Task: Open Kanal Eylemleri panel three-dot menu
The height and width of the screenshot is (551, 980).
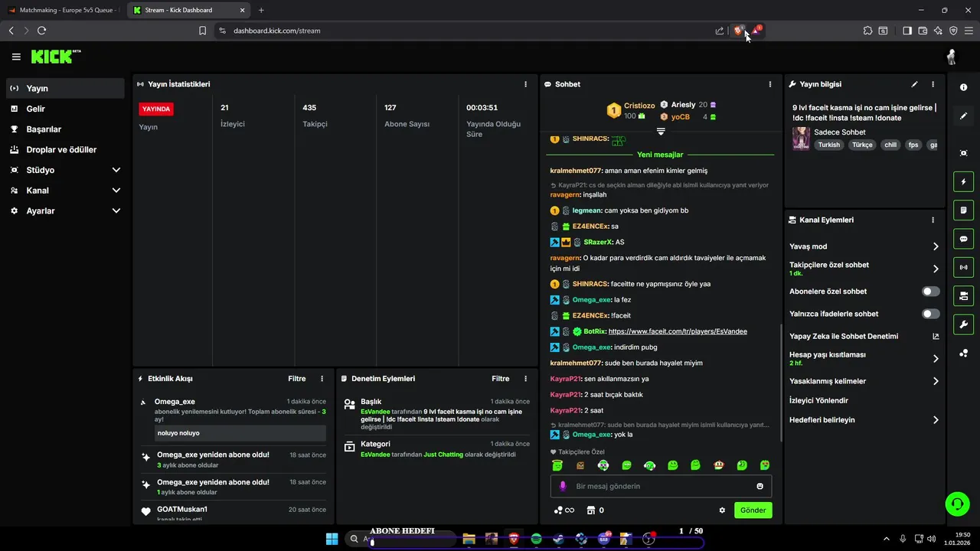Action: tap(933, 220)
